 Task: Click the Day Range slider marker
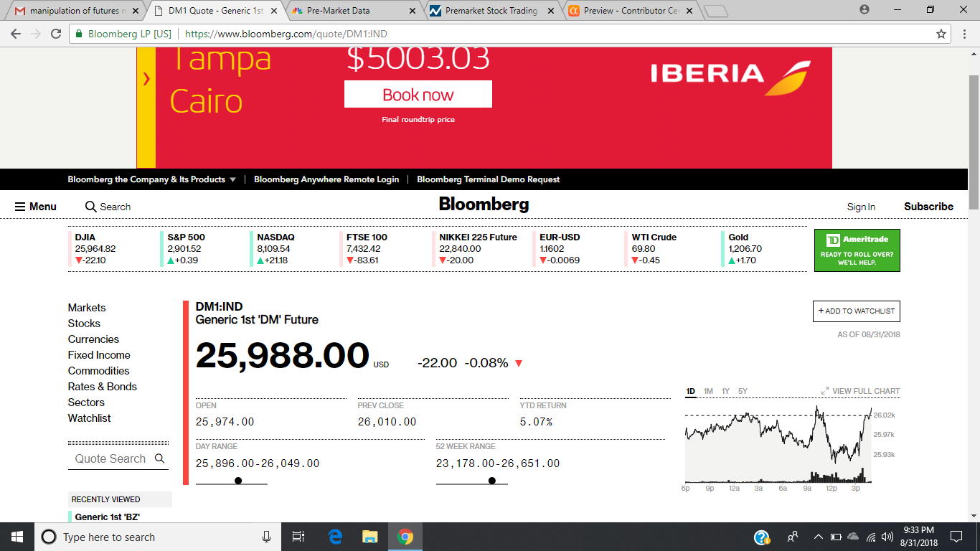[238, 481]
